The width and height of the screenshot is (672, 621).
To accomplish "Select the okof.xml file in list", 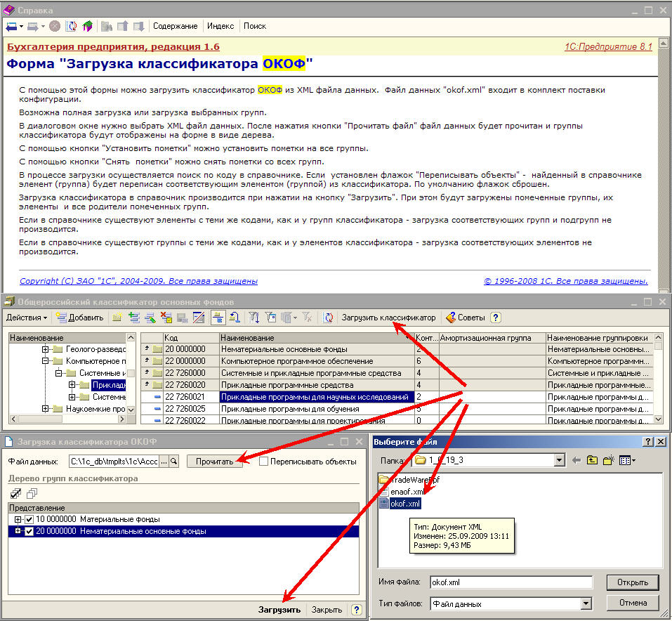I will coord(407,504).
